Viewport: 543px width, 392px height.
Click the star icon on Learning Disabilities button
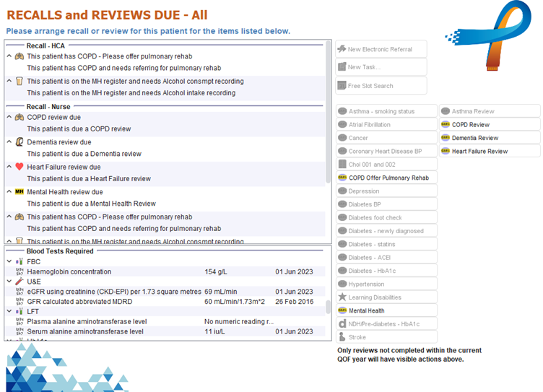(342, 297)
